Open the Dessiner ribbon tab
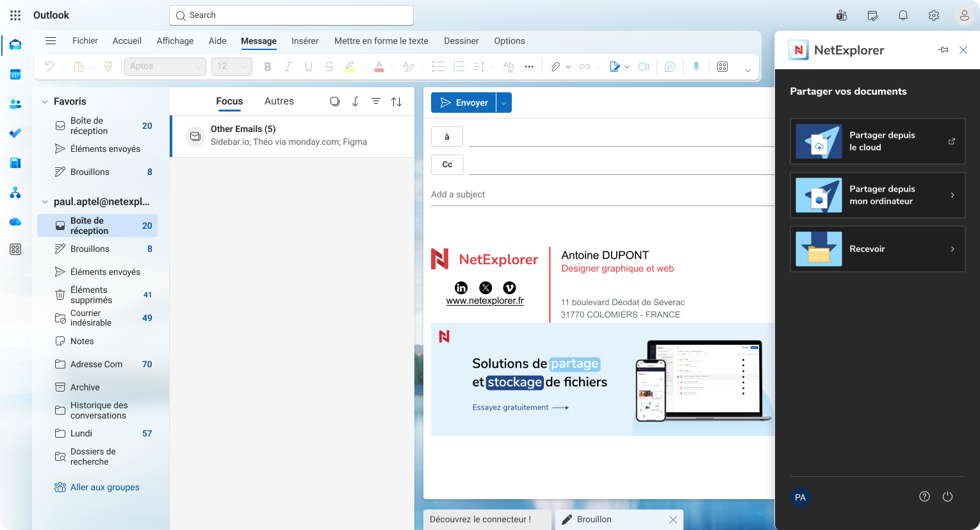This screenshot has width=980, height=530. 461,40
